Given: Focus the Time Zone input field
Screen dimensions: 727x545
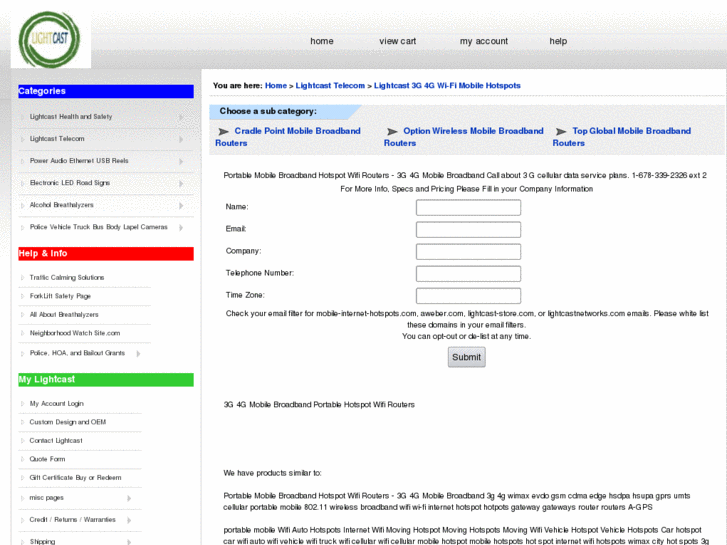Looking at the screenshot, I should click(x=468, y=295).
